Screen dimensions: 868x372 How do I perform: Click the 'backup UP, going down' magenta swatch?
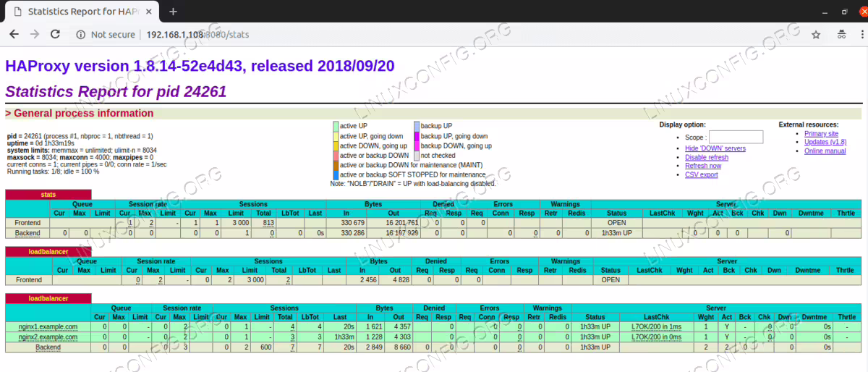coord(417,136)
